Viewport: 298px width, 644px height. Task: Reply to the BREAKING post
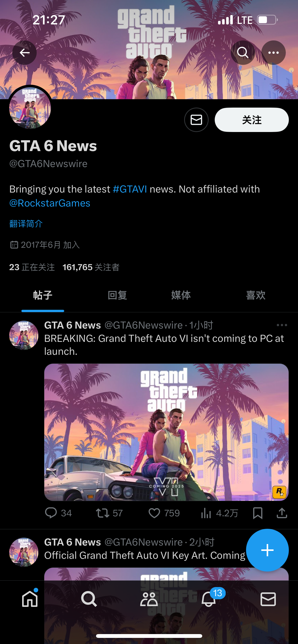[x=58, y=513]
